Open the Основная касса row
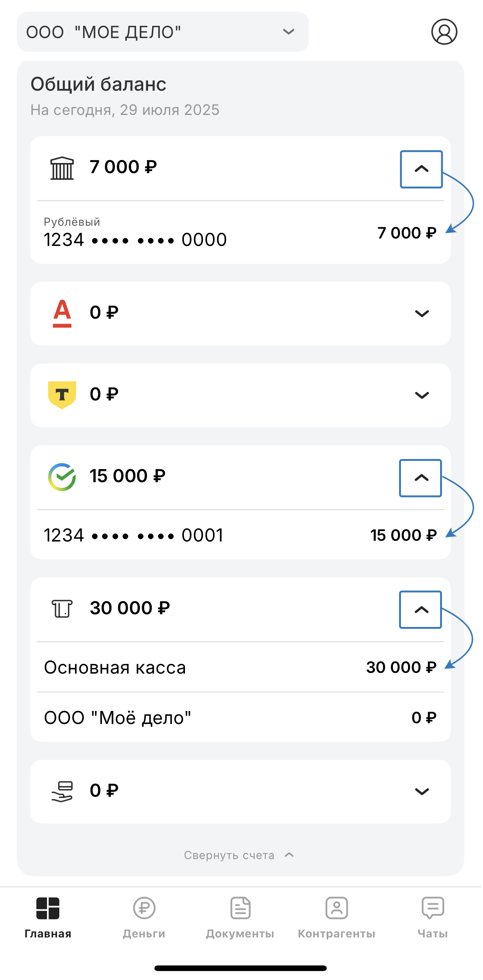This screenshot has height=980, width=483. click(x=240, y=668)
